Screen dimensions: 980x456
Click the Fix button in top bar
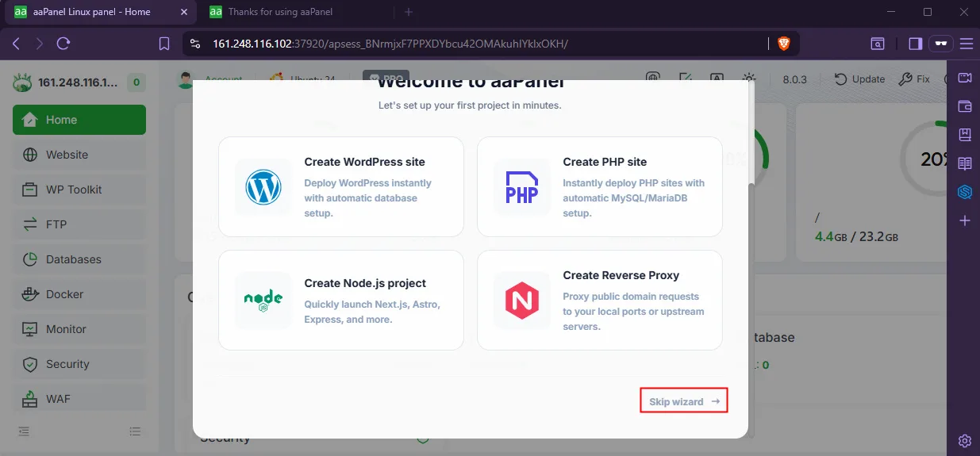pyautogui.click(x=914, y=79)
